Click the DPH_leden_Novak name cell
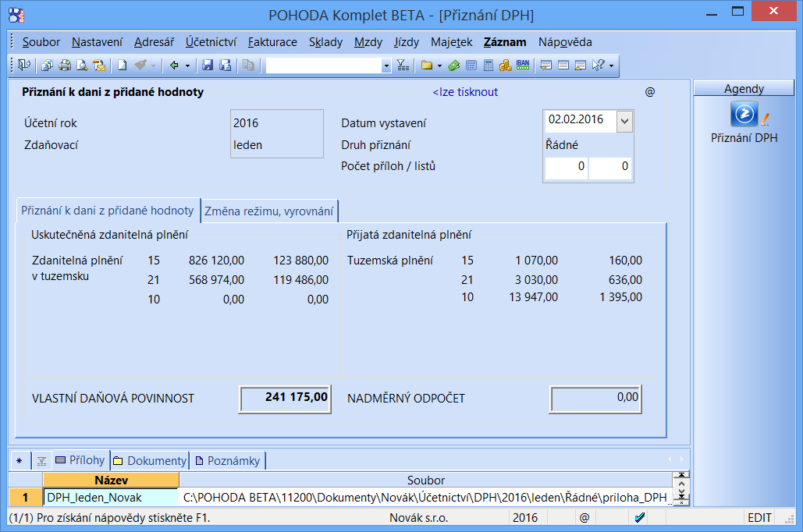The image size is (803, 532). click(x=111, y=497)
